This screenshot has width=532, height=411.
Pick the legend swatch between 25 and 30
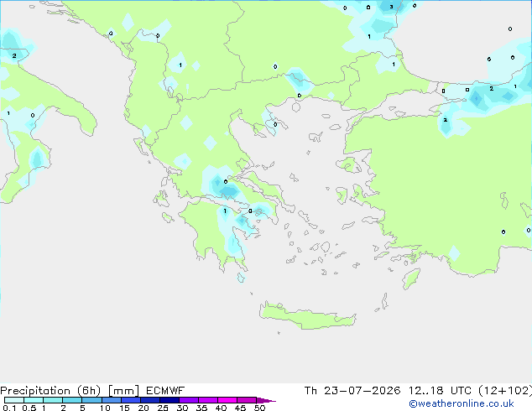click(x=170, y=400)
